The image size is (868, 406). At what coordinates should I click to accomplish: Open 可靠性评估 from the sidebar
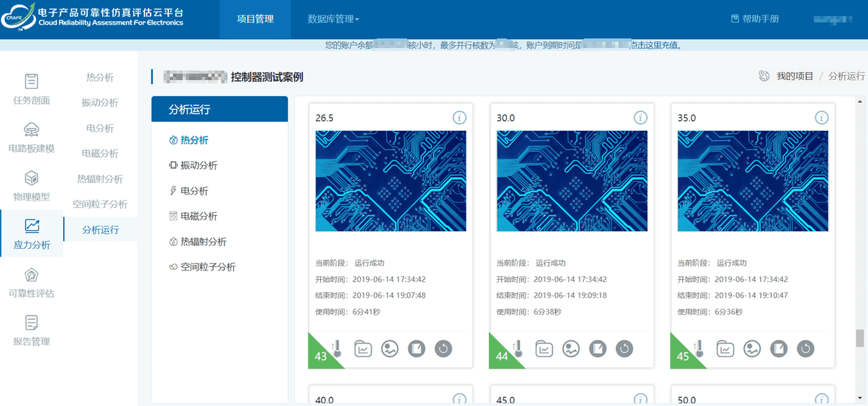31,281
